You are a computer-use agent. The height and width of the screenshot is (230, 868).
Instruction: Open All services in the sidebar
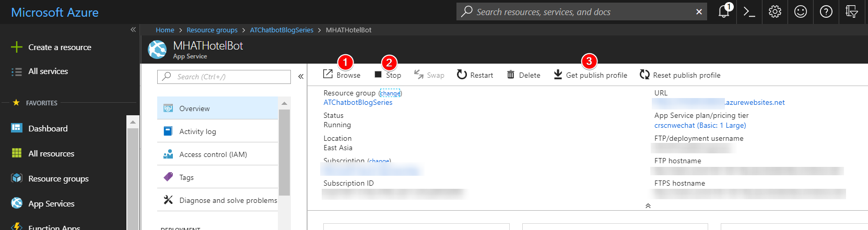48,71
